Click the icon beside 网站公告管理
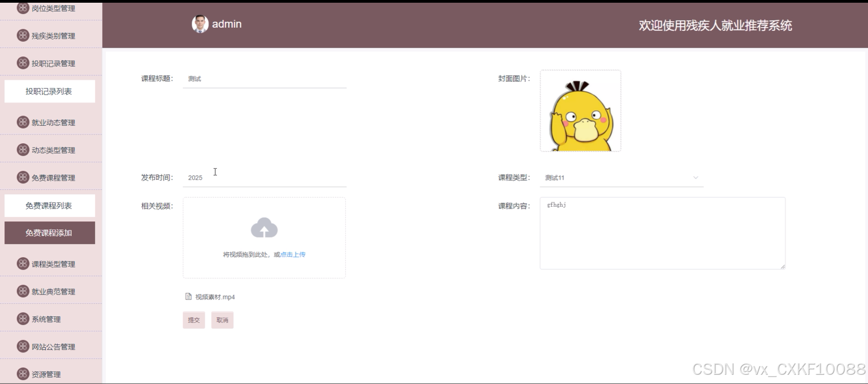Screen dimensions: 868x384 pyautogui.click(x=23, y=346)
